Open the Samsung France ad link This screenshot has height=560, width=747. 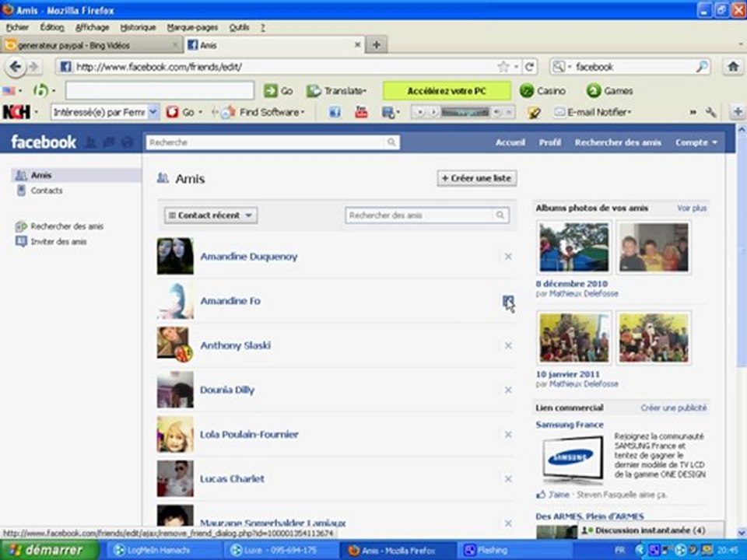[x=570, y=425]
